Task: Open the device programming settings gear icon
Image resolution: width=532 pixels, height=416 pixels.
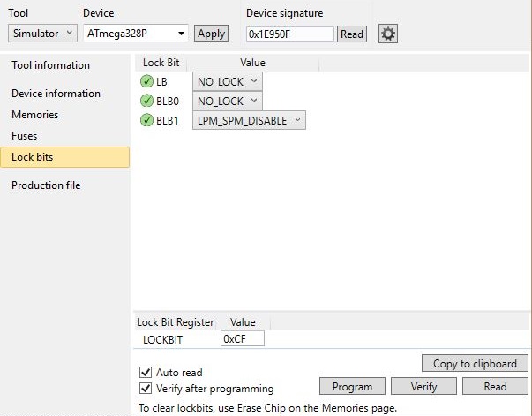Action: pyautogui.click(x=388, y=34)
